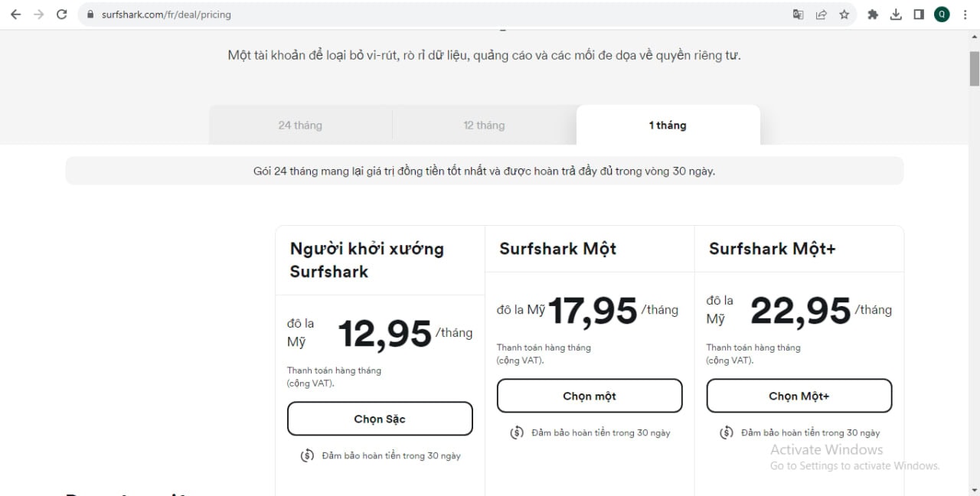Open the Google Translate page icon
Viewport: 980px width, 496px height.
(799, 15)
